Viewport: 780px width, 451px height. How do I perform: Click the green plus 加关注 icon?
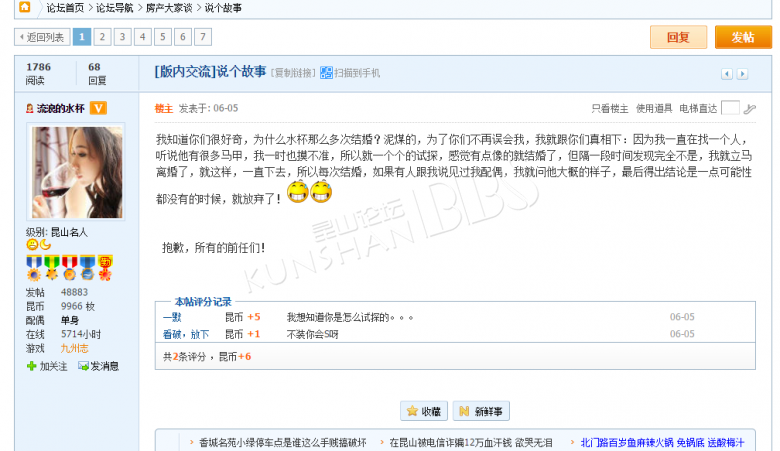[x=32, y=366]
